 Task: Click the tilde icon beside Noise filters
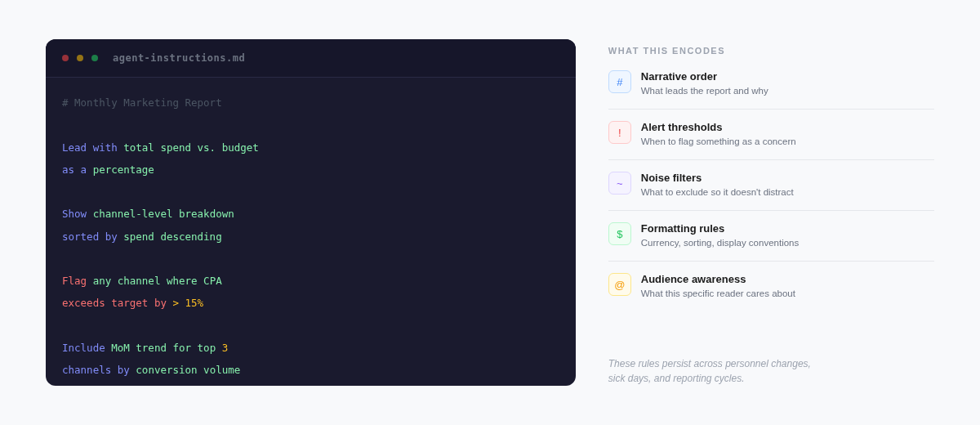coord(620,183)
